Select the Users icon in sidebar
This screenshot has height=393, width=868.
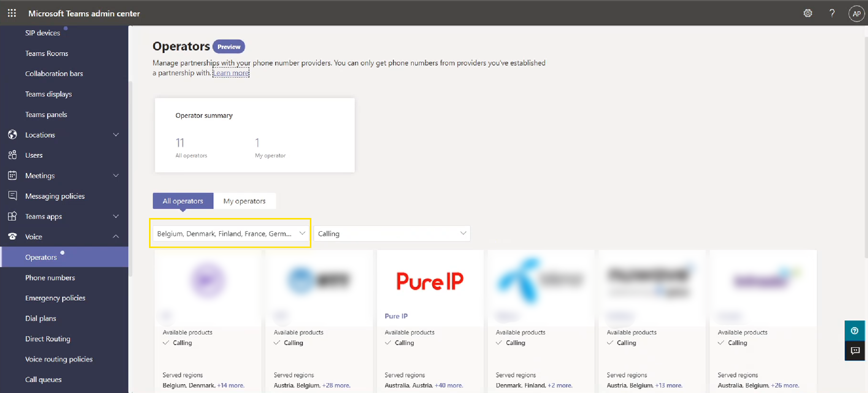tap(13, 155)
